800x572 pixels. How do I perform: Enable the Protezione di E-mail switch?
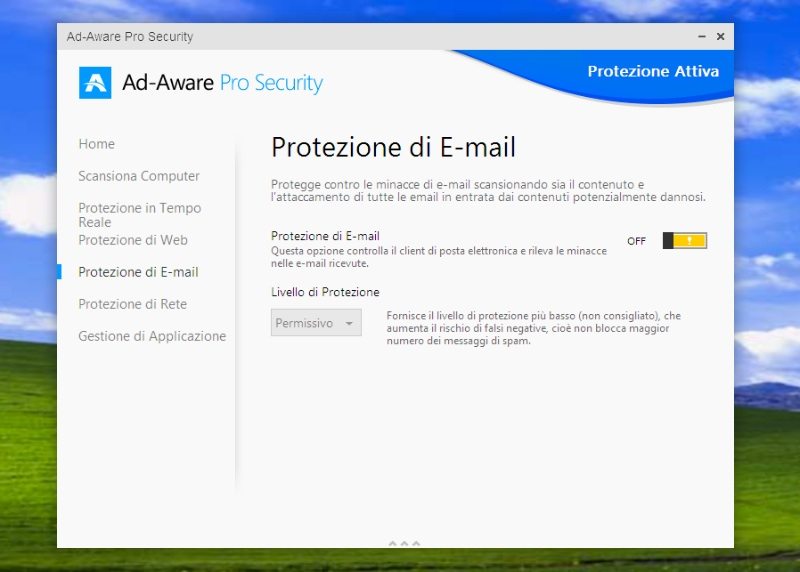(684, 241)
